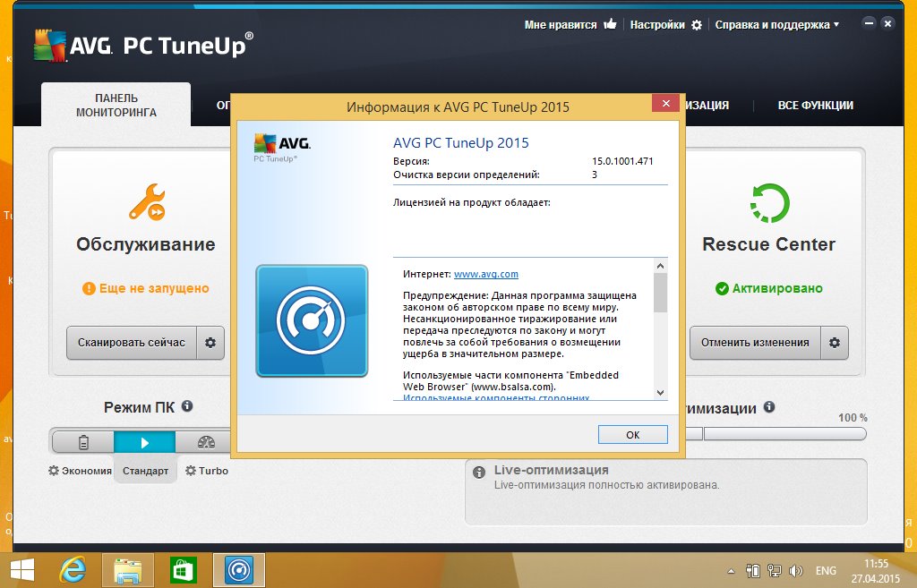The height and width of the screenshot is (588, 917).
Task: Open Windows Store from taskbar
Action: (183, 570)
